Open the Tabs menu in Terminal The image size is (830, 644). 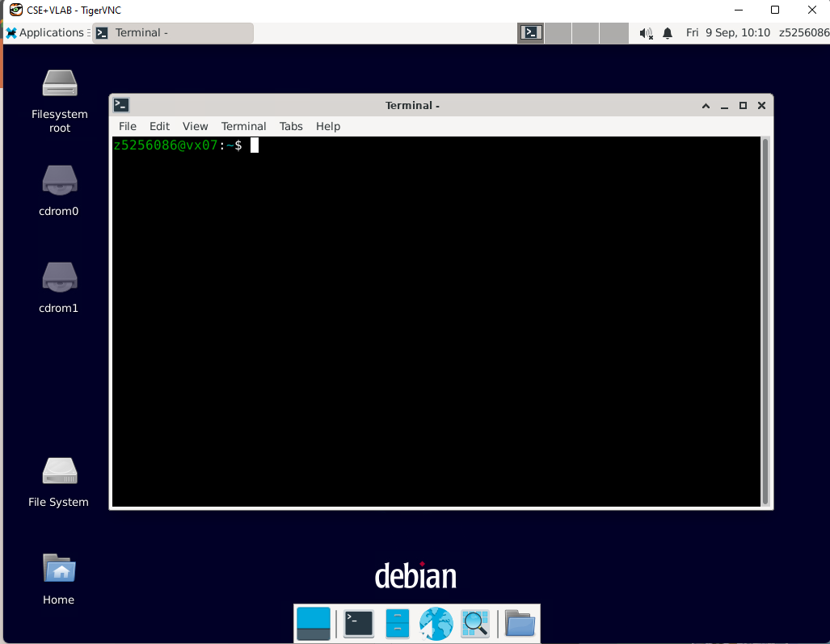(x=291, y=126)
